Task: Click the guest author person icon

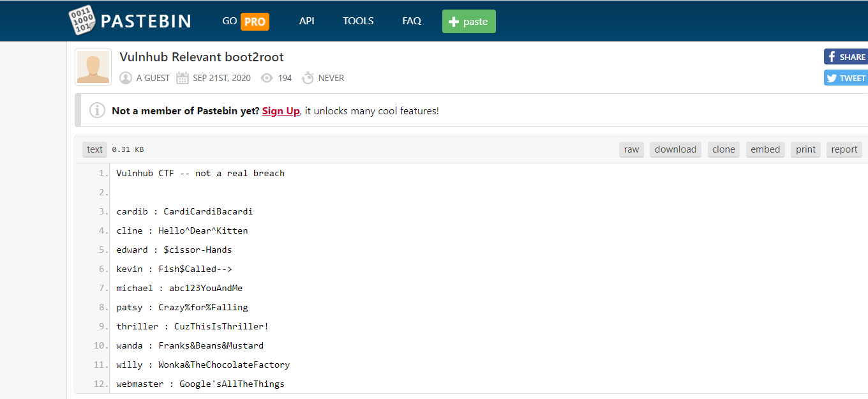Action: (126, 78)
